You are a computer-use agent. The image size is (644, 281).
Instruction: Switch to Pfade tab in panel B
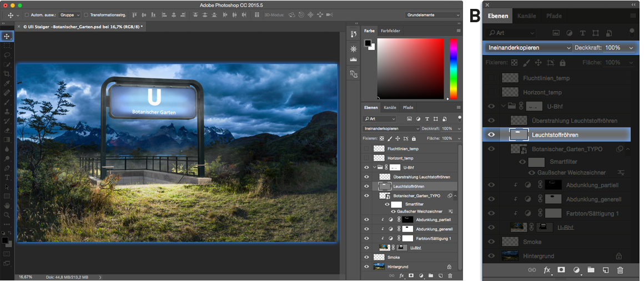554,16
